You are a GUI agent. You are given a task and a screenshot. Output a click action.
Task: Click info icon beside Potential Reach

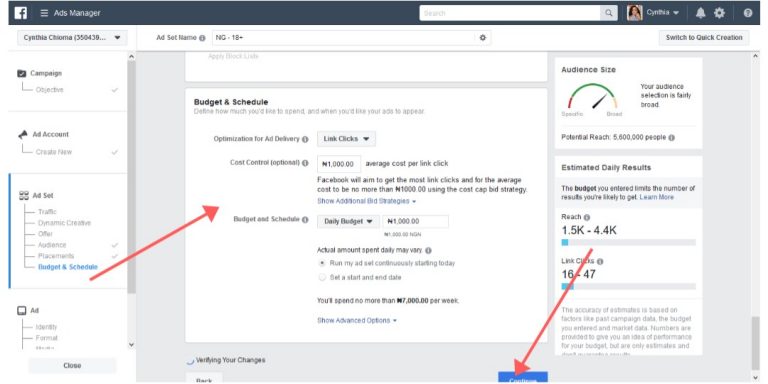click(x=672, y=138)
